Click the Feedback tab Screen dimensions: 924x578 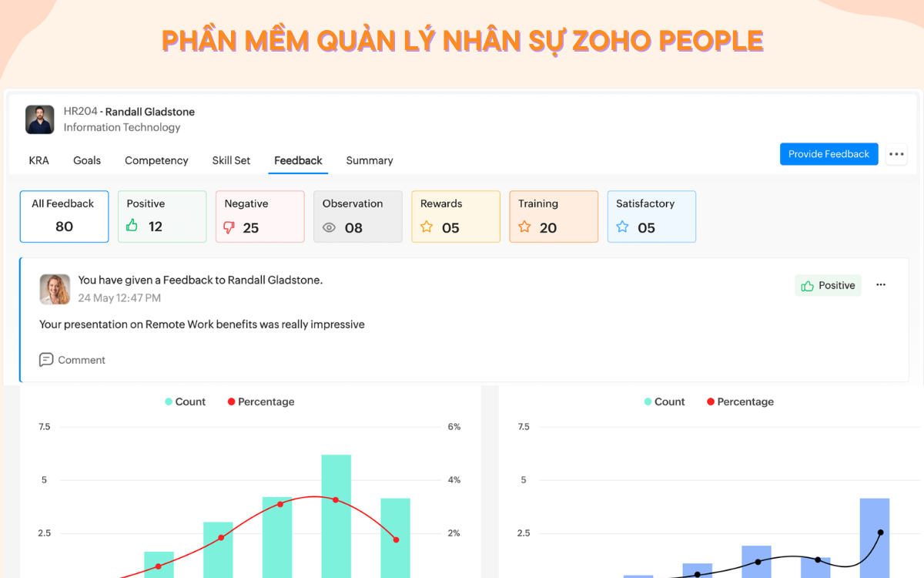tap(298, 160)
